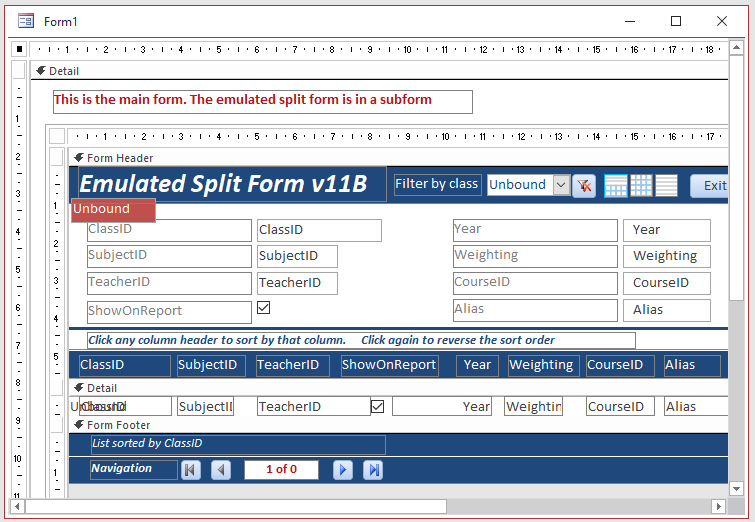Click the red Unbound box

click(113, 210)
